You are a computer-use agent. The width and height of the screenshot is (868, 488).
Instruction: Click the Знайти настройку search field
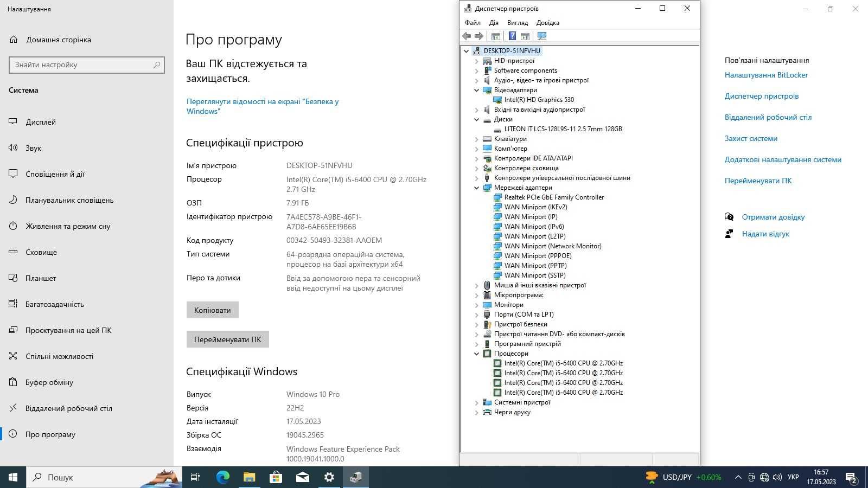click(x=87, y=65)
